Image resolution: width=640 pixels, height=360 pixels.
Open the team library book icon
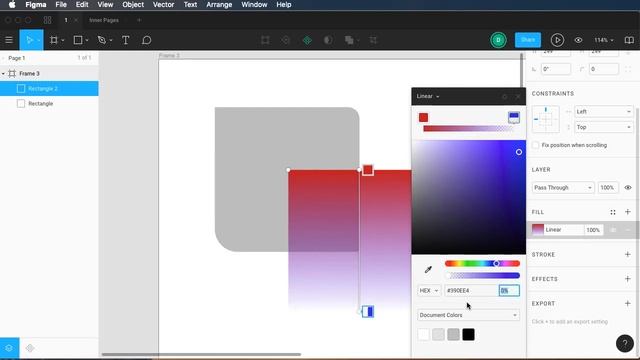(629, 40)
